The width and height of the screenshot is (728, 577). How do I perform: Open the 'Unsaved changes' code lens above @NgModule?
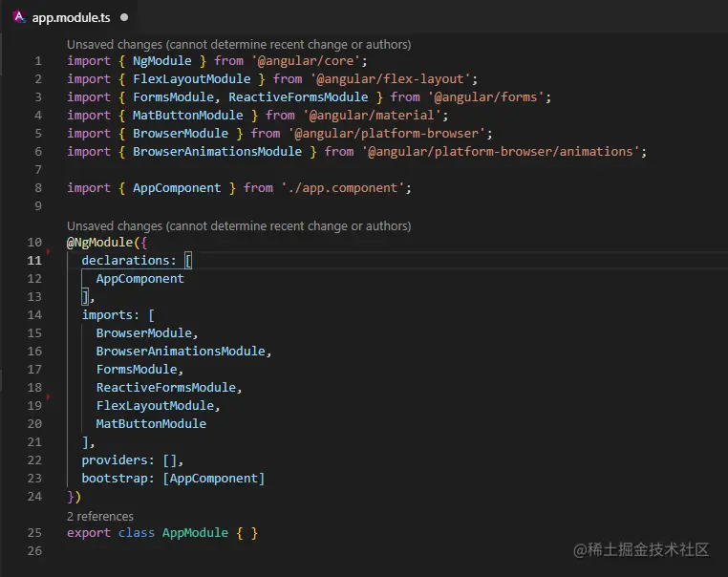click(239, 226)
